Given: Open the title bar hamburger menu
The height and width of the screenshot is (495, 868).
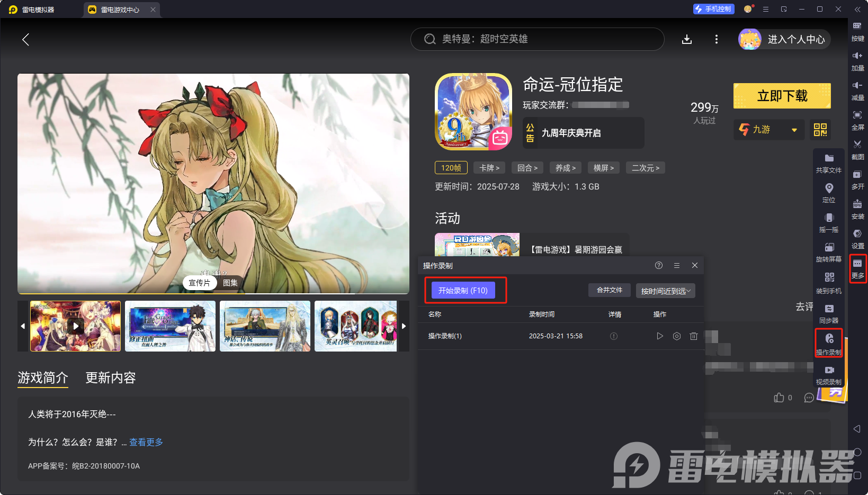Looking at the screenshot, I should tap(766, 10).
